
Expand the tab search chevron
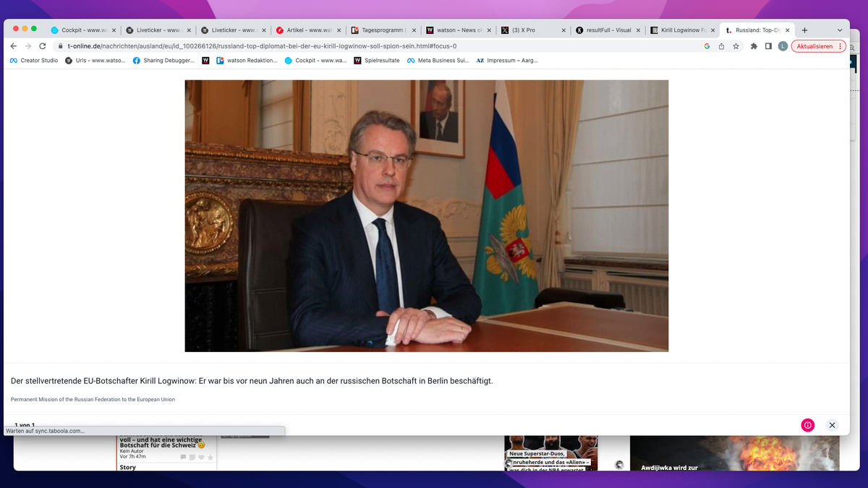point(840,30)
